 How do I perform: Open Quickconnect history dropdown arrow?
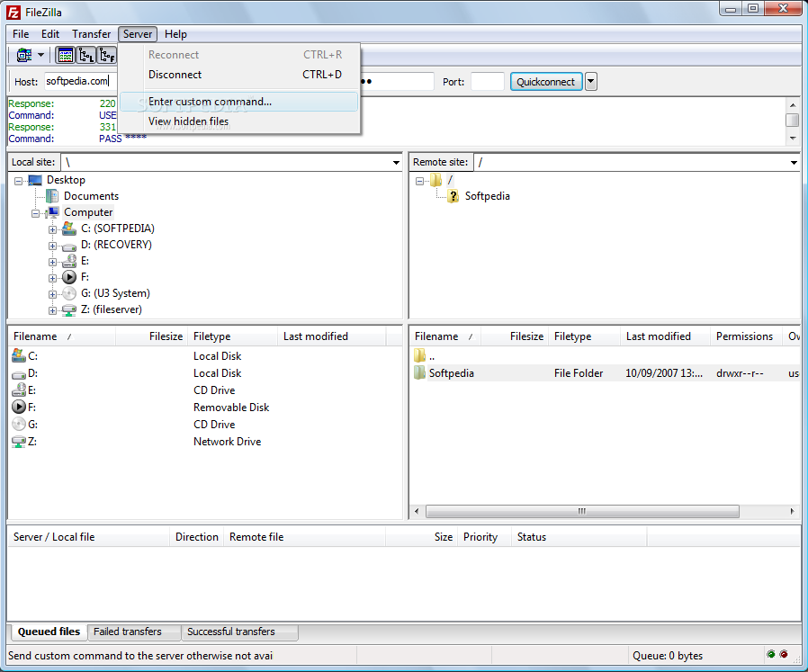tap(591, 82)
